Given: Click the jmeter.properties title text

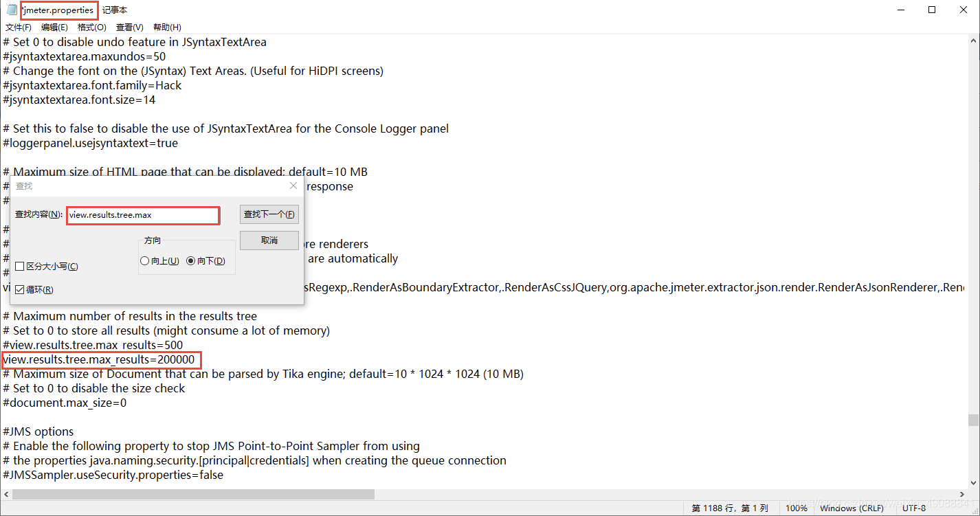Looking at the screenshot, I should tap(58, 10).
